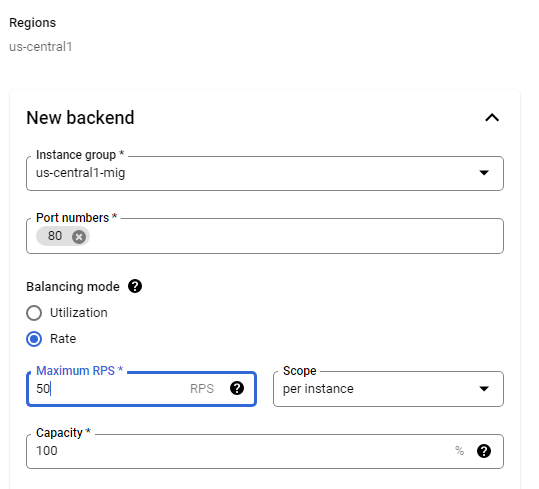539x489 pixels.
Task: Collapse the New backend panel chevron
Action: (492, 118)
